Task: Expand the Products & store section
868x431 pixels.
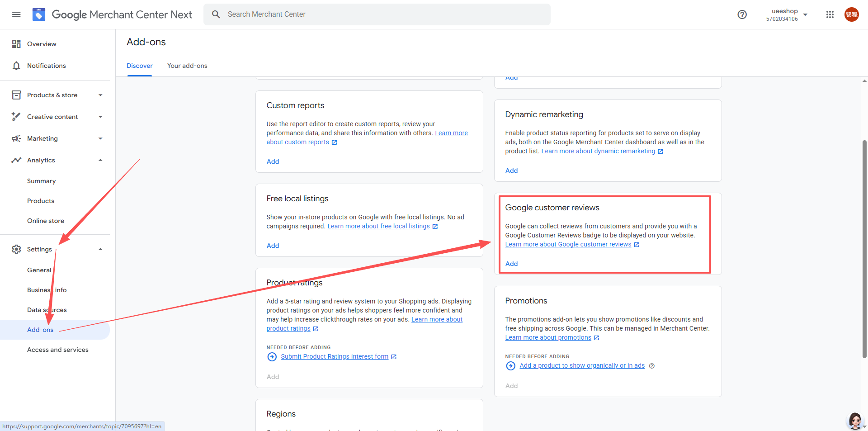Action: 100,95
